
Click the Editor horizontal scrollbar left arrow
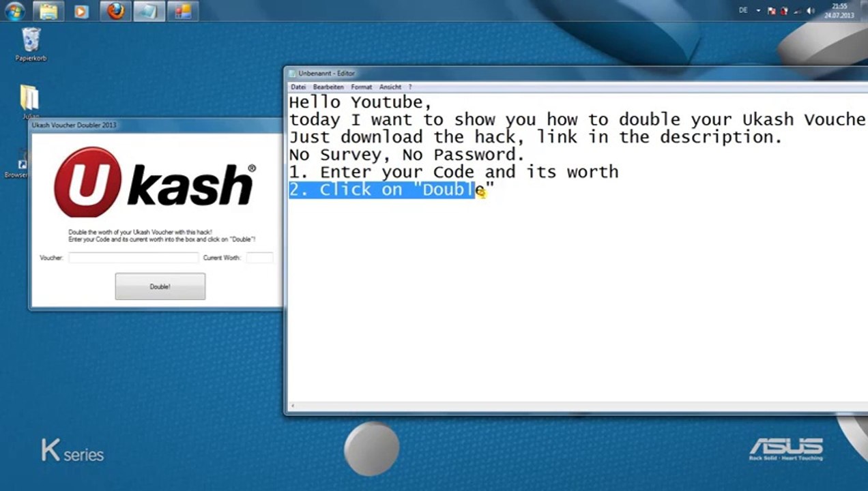coord(293,406)
